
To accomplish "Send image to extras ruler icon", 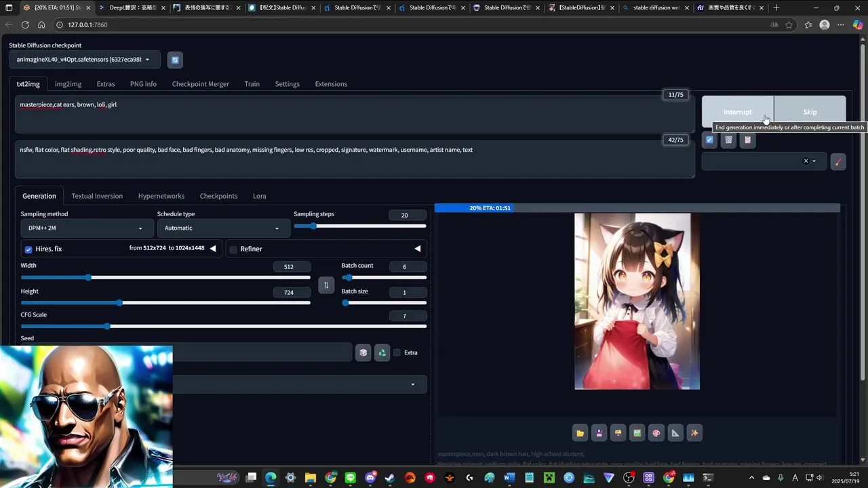I will click(675, 433).
